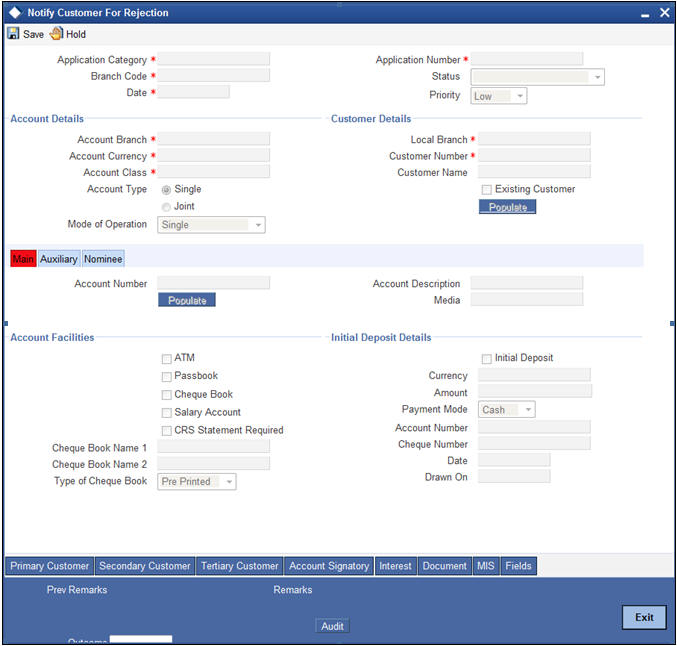The height and width of the screenshot is (646, 677).
Task: Open the MIS tab
Action: pos(486,566)
